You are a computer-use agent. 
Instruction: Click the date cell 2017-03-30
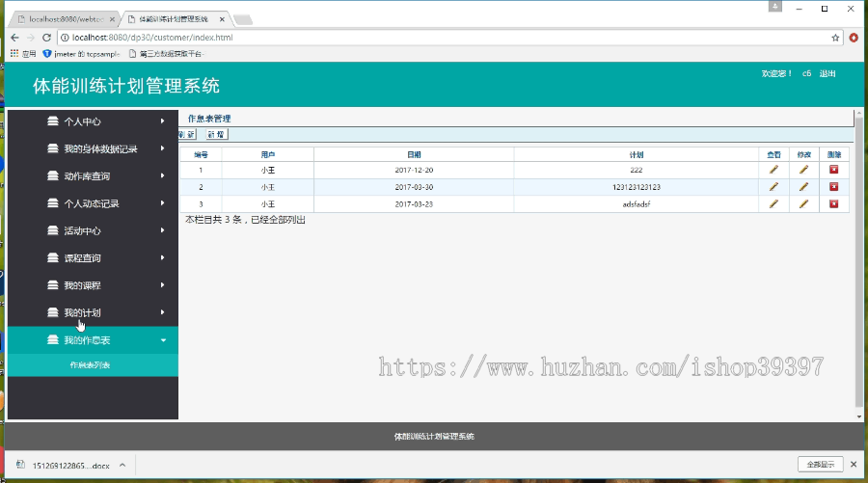coord(414,187)
